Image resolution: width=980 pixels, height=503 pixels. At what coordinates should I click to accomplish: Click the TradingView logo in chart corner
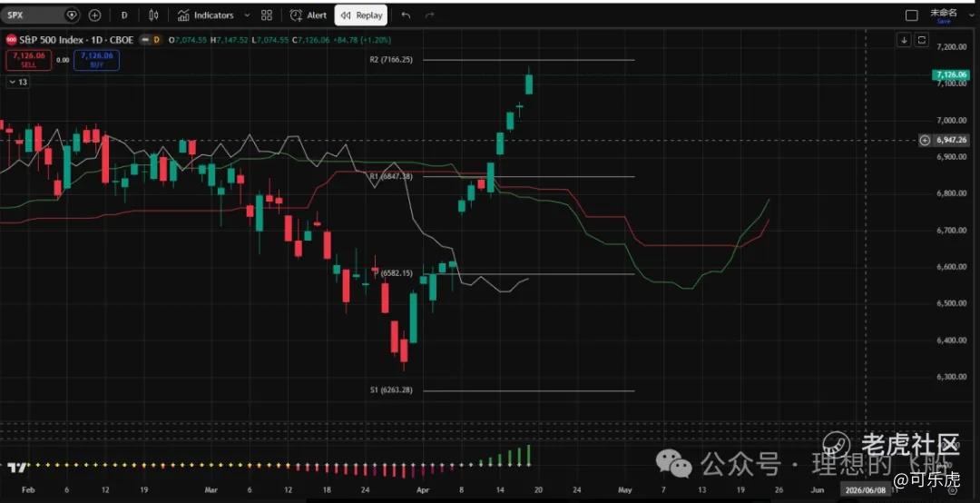pos(17,467)
